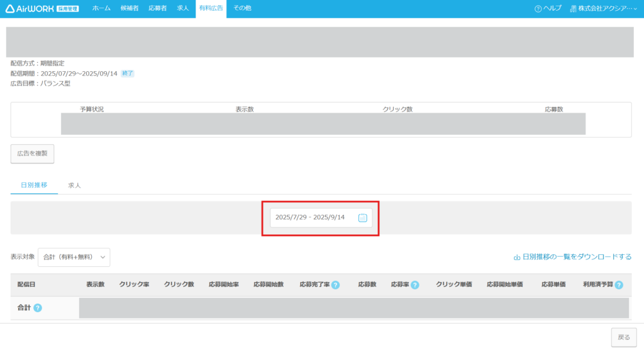This screenshot has width=644, height=350.
Task: Click help icon next to 応募率
Action: [x=415, y=285]
